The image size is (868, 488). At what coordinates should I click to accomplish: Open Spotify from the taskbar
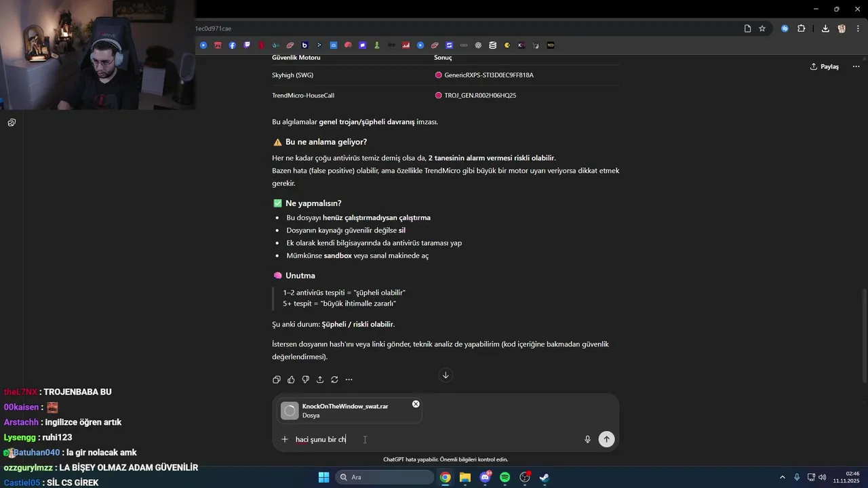pos(505,477)
